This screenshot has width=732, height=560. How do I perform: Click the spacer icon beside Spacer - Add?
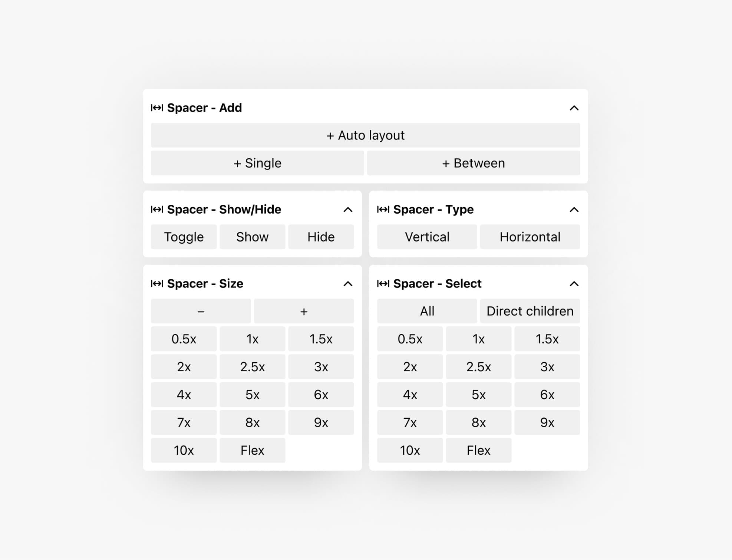coord(157,108)
